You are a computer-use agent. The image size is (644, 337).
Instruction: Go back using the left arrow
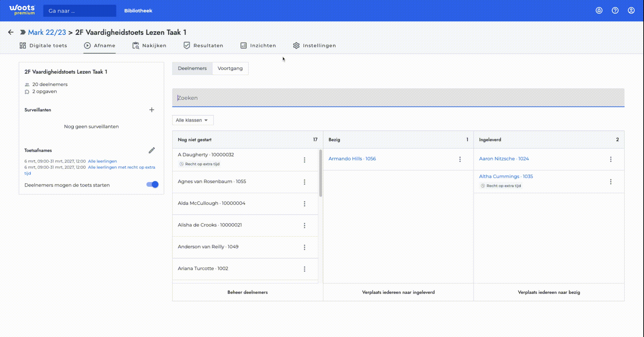(11, 32)
